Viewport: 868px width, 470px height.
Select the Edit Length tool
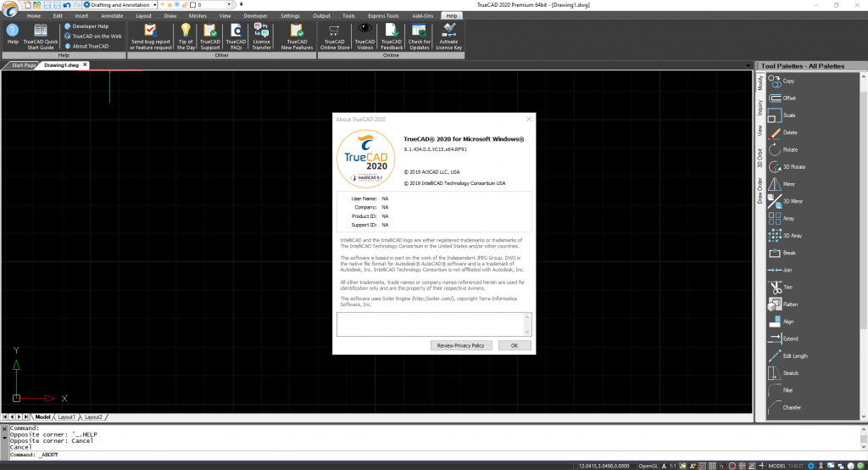click(788, 355)
